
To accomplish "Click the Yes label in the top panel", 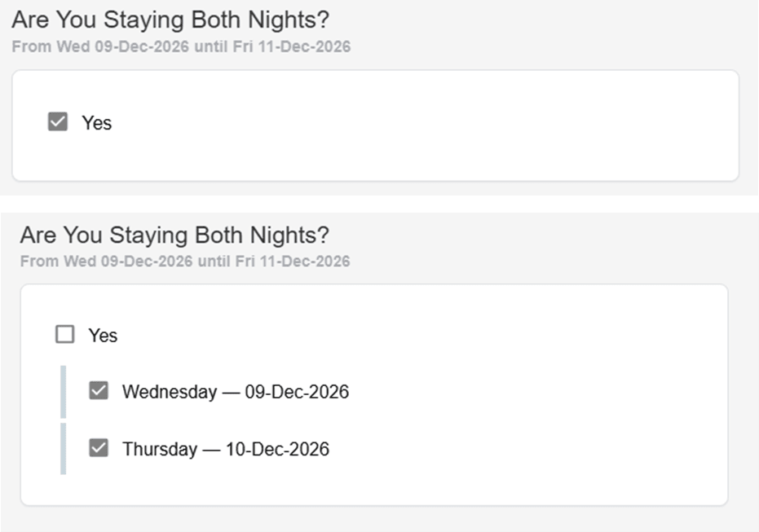I will pyautogui.click(x=96, y=123).
